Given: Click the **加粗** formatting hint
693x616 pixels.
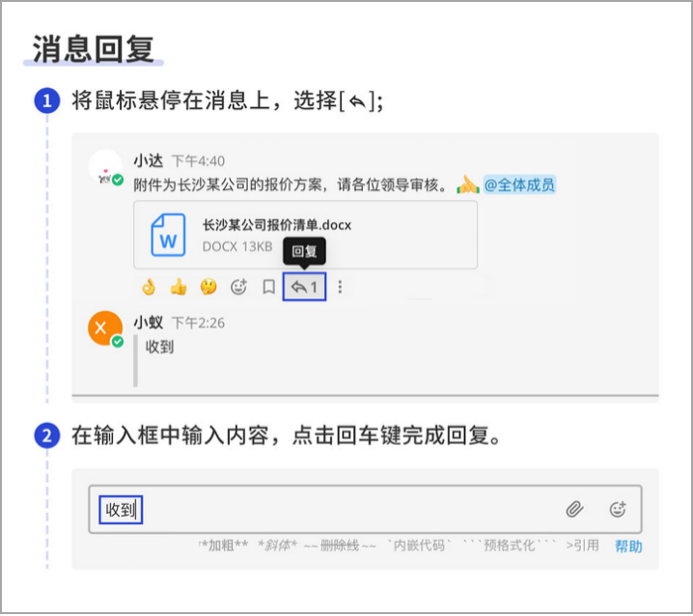Looking at the screenshot, I should (x=224, y=546).
